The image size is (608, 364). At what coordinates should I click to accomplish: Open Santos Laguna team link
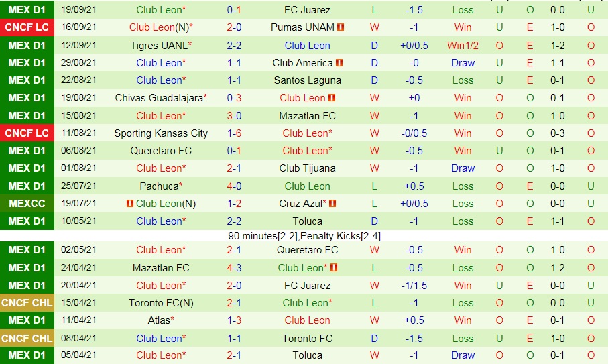(x=307, y=80)
